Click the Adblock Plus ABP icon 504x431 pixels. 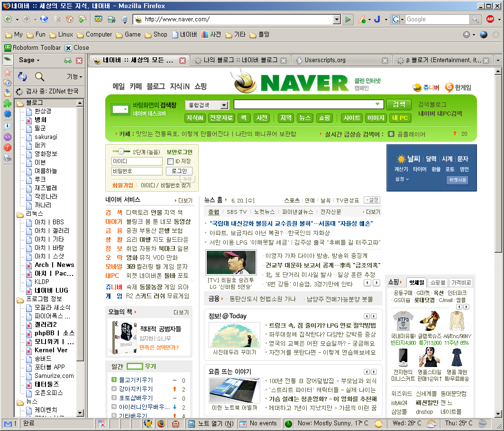point(490,19)
